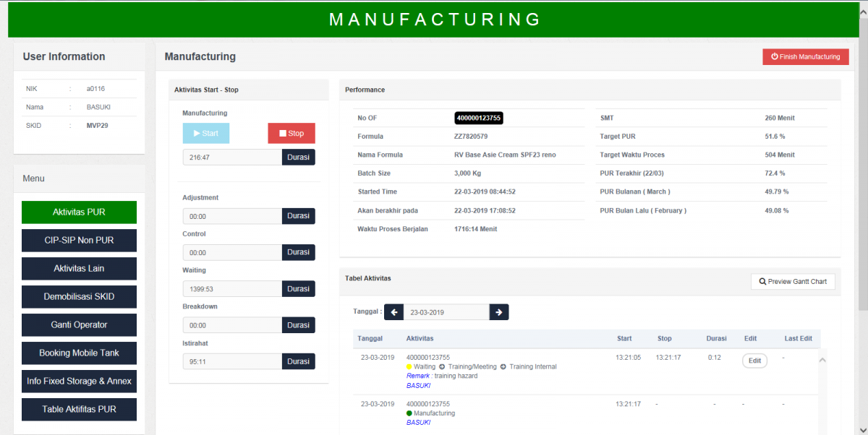This screenshot has height=435, width=868.
Task: Open Preview Gantt Chart
Action: 793,281
